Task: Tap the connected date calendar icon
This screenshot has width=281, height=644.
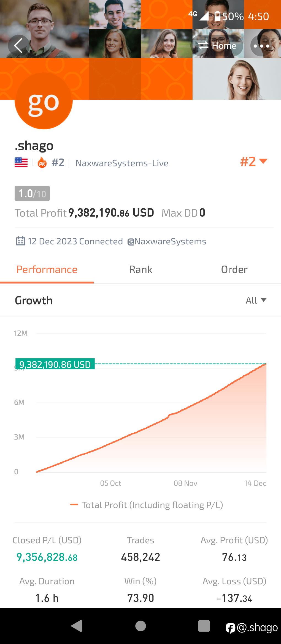Action: (x=20, y=241)
